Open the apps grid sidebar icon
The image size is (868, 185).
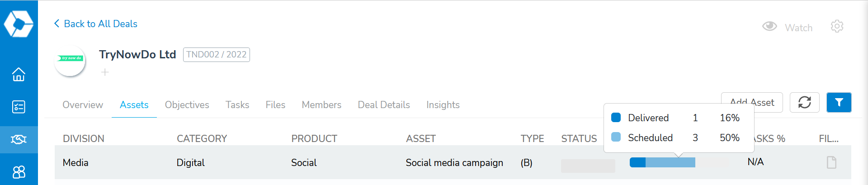(19, 172)
